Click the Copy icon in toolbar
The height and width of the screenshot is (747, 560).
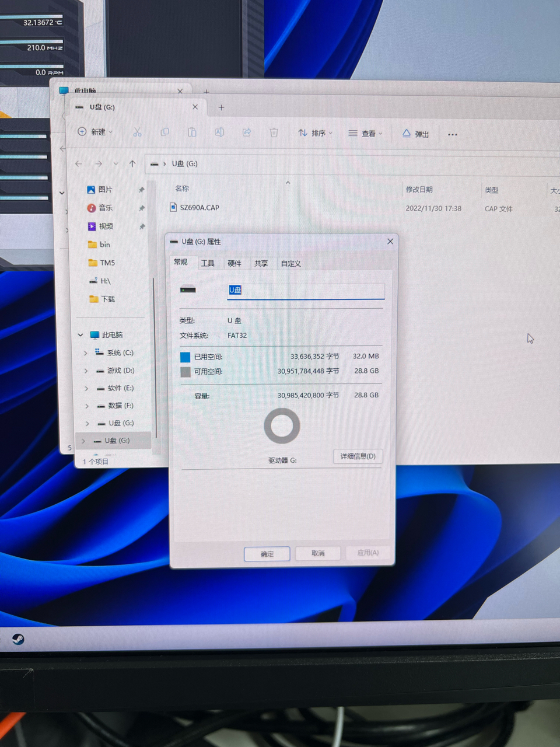164,132
